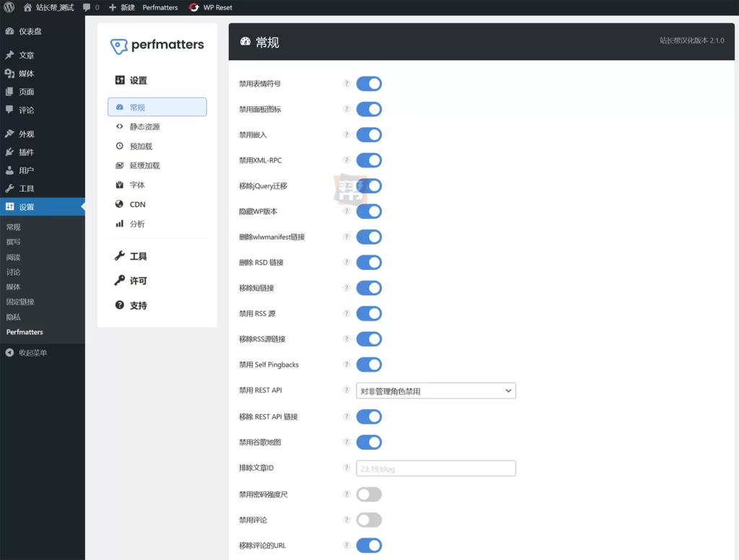Click the 许可 key icon
This screenshot has width=739, height=560.
tap(119, 281)
